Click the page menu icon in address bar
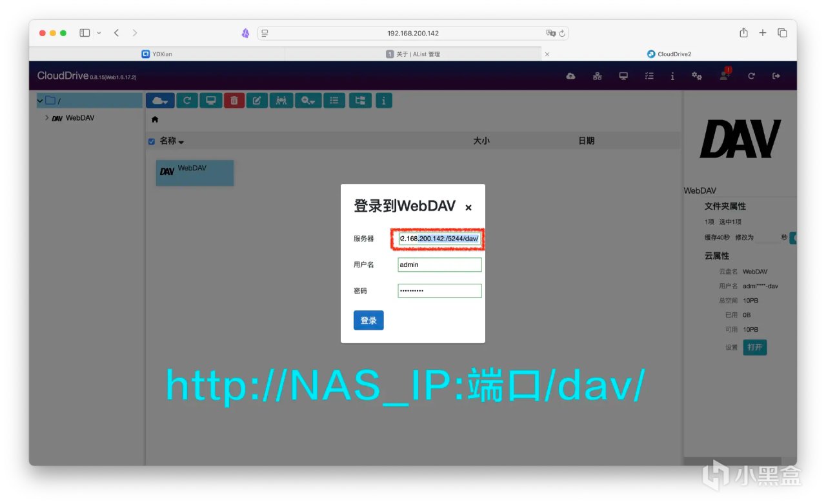The width and height of the screenshot is (826, 504). coord(265,33)
